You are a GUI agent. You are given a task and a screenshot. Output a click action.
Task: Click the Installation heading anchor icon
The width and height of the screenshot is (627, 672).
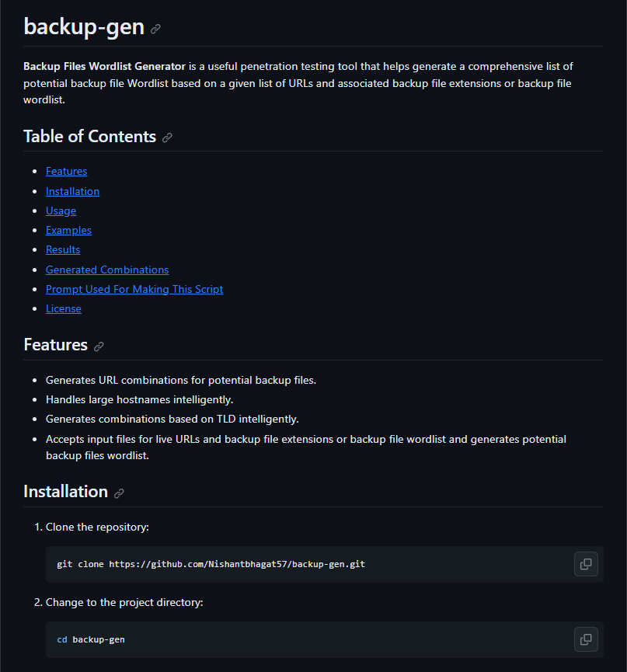[x=119, y=493]
